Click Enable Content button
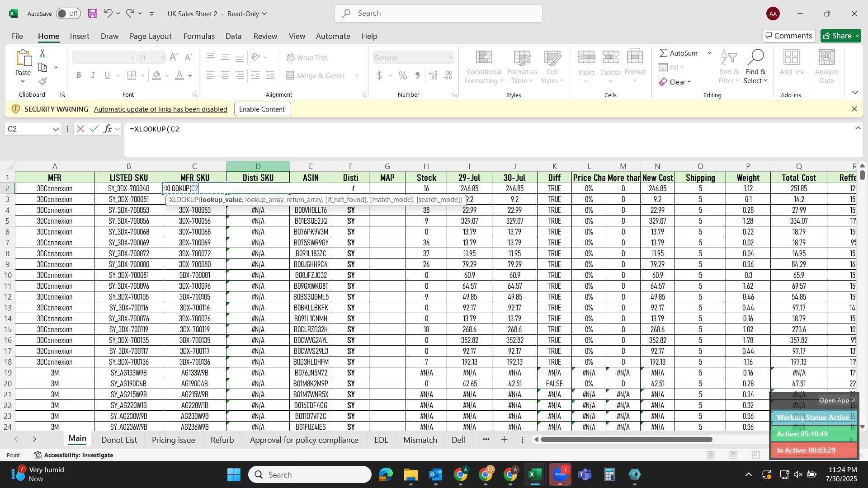Viewport: 868px width, 488px height. point(262,109)
